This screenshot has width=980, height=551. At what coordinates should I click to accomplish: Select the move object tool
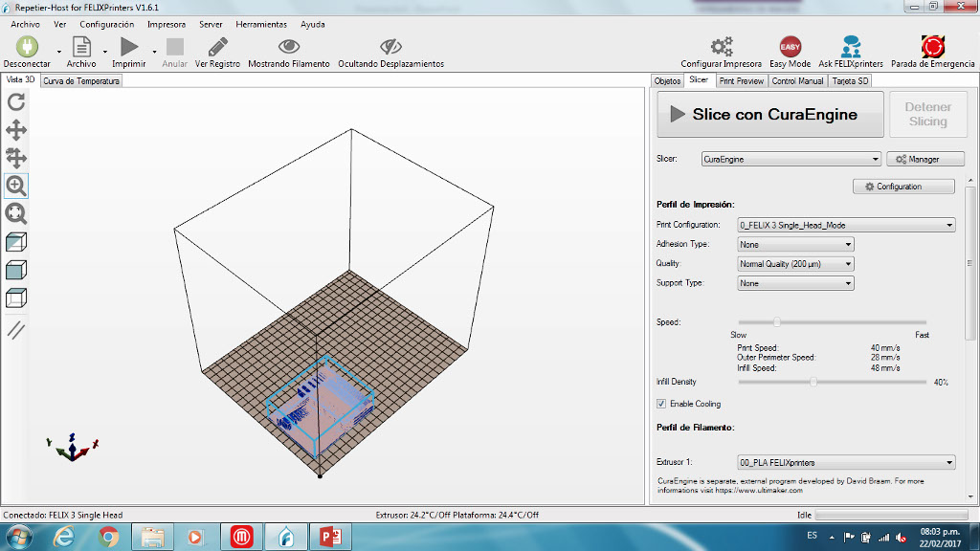click(x=16, y=158)
